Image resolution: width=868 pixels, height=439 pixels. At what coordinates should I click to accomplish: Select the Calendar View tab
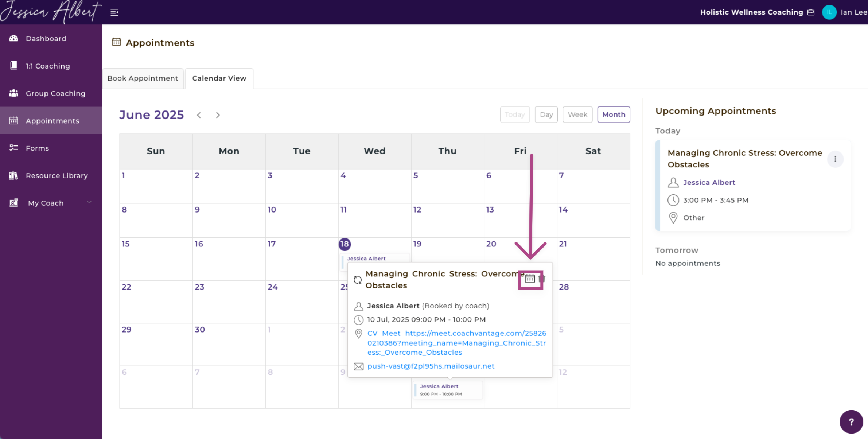tap(219, 78)
